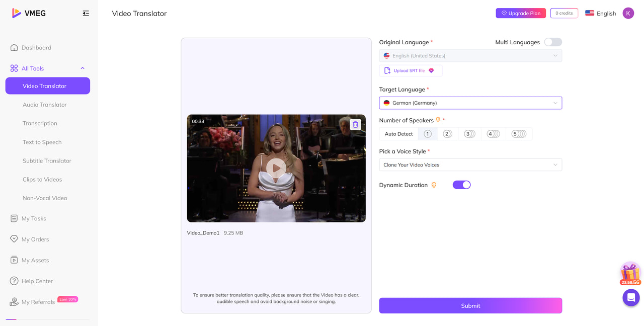Viewport: 644px width, 326px height.
Task: Open Video Translator in sidebar
Action: [x=48, y=86]
